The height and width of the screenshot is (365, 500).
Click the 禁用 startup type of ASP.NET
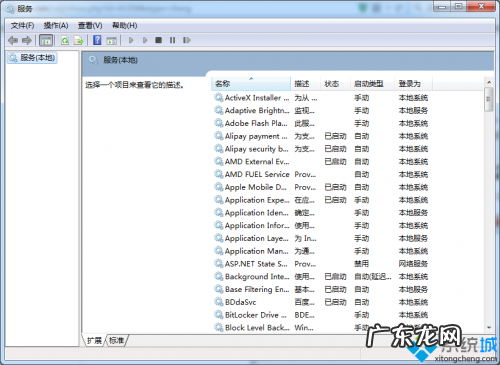tap(361, 264)
